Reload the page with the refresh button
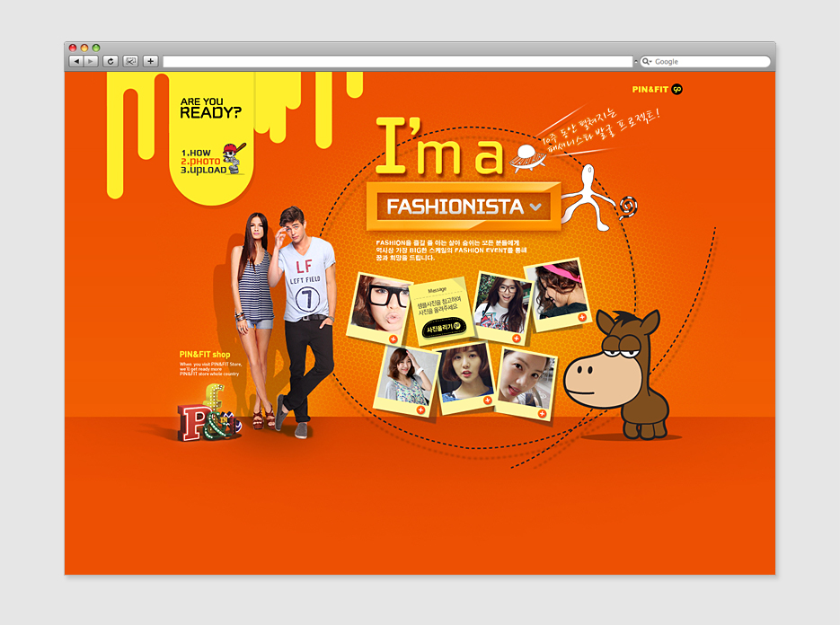 [x=111, y=61]
